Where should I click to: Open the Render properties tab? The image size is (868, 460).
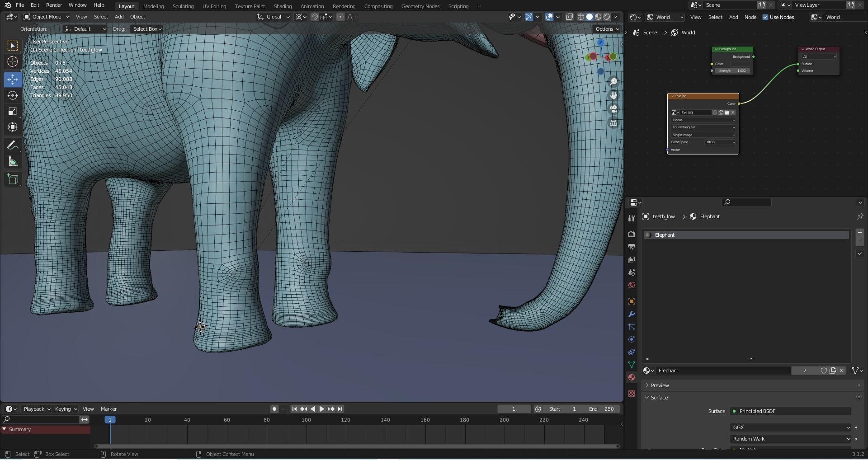(x=632, y=235)
